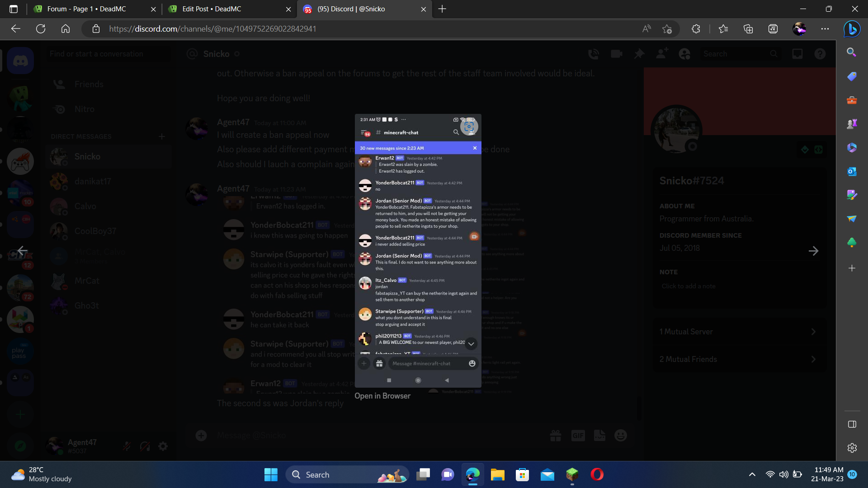Open Edge sidebar Games
This screenshot has height=488, width=868.
click(x=852, y=124)
